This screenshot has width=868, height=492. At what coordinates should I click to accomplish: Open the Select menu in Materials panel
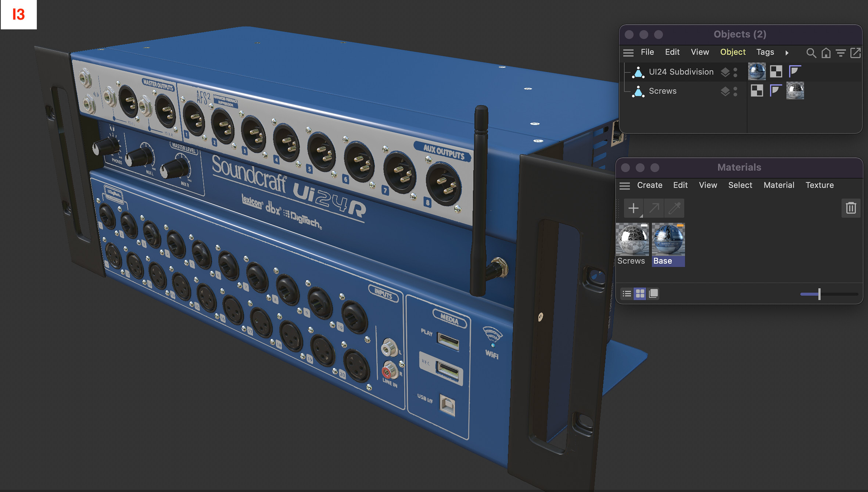click(x=740, y=185)
